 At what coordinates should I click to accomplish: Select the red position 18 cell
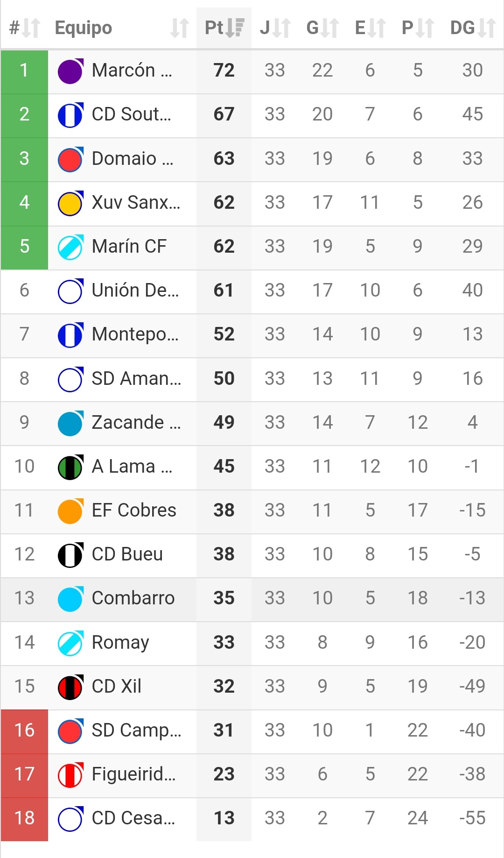pos(24,818)
